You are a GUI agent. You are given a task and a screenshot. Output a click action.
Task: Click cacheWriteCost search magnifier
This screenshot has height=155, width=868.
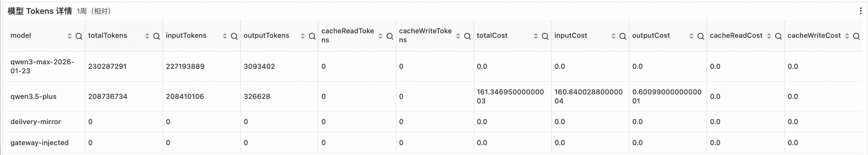coord(856,36)
